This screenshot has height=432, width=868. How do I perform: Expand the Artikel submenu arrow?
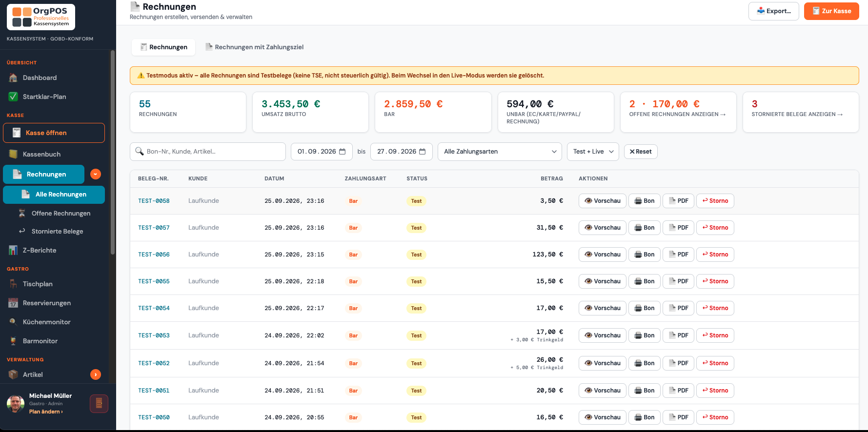[96, 374]
